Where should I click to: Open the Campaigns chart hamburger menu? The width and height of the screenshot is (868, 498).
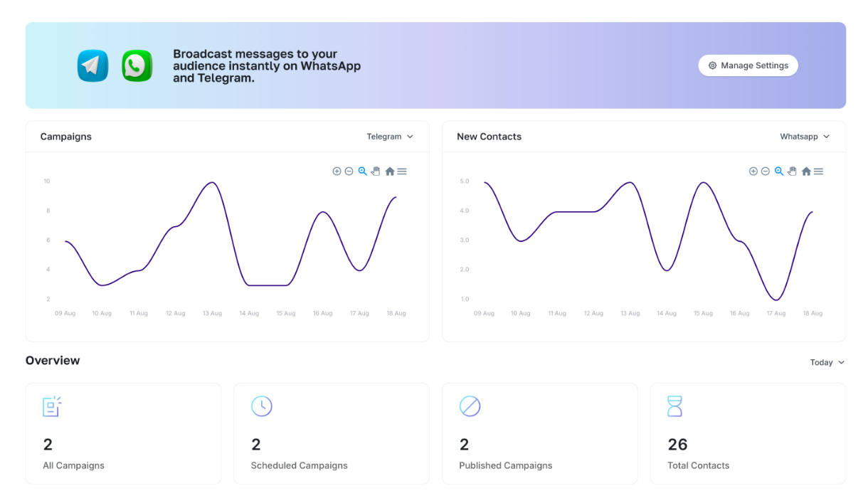(402, 171)
